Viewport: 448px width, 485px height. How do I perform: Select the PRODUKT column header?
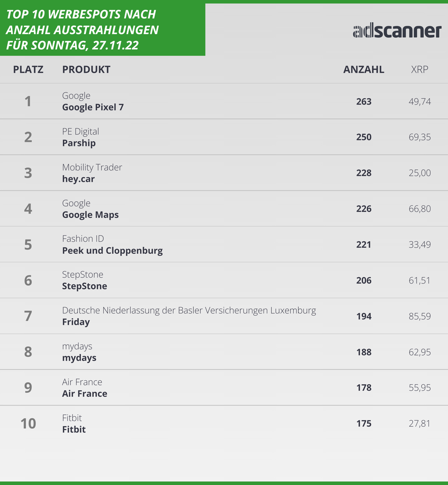pos(86,69)
